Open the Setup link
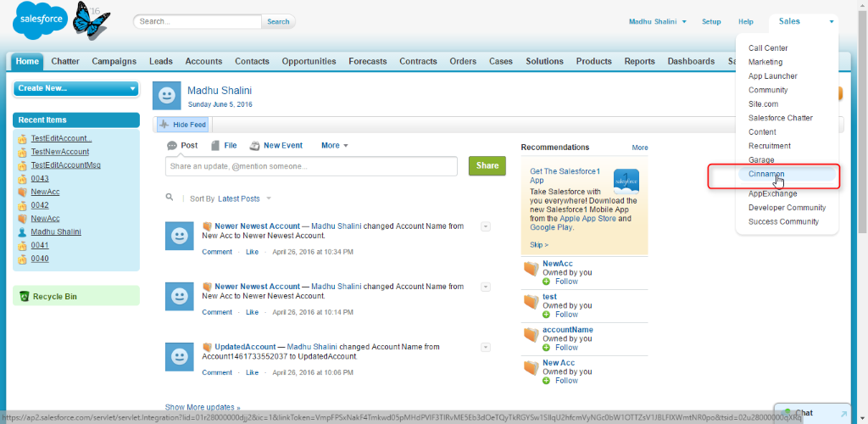Screen dimensions: 868x424 coord(711,21)
